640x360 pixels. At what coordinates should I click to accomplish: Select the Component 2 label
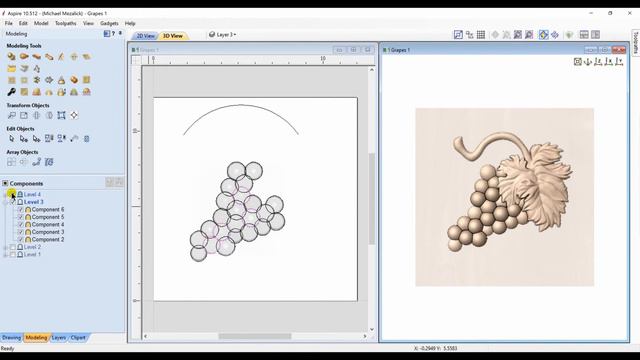click(48, 240)
